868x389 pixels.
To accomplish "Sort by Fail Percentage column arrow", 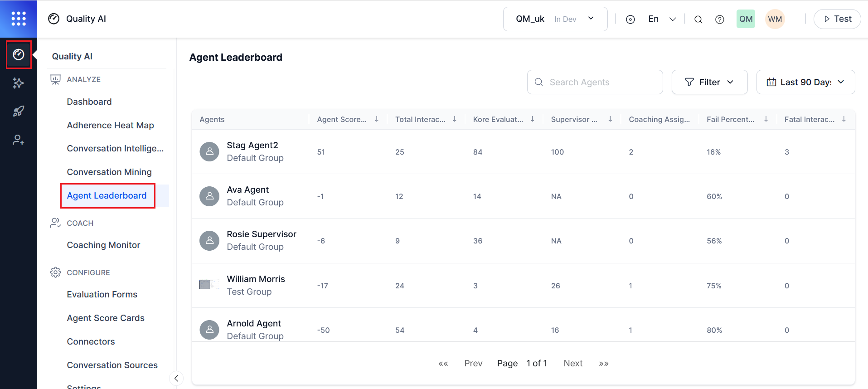I will (766, 119).
